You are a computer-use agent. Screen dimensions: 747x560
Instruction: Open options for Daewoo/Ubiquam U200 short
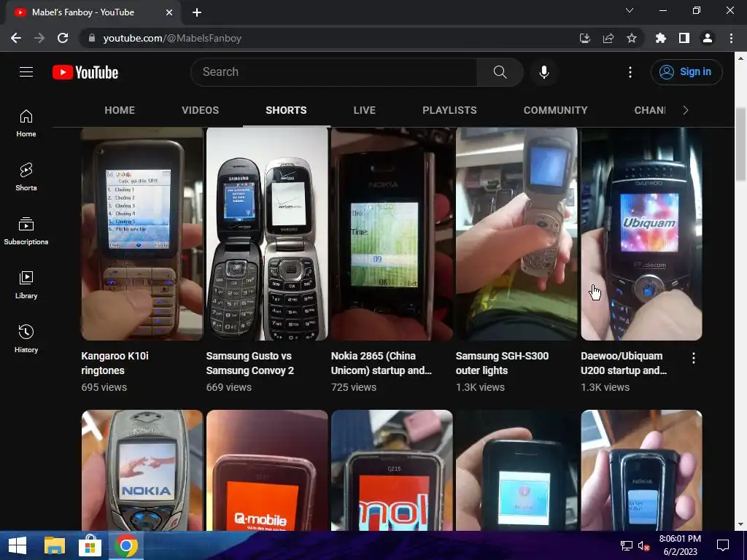(694, 358)
